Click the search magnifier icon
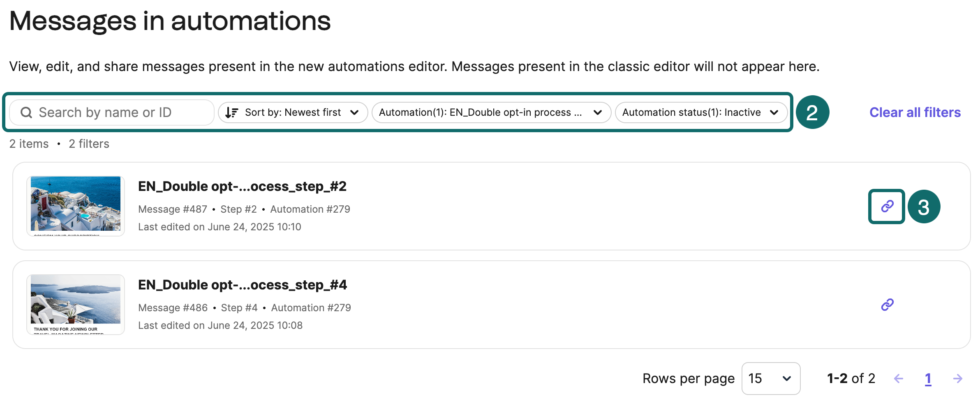 click(26, 112)
